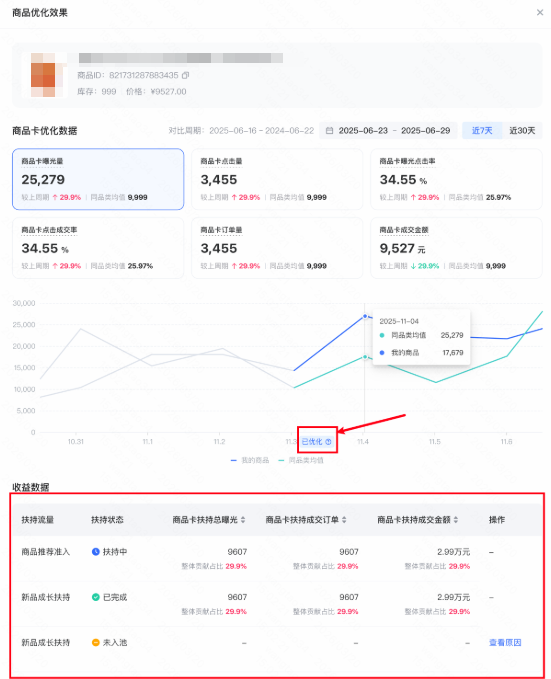This screenshot has height=679, width=551.
Task: Click the 9,527 元 transaction amount
Action: [402, 248]
